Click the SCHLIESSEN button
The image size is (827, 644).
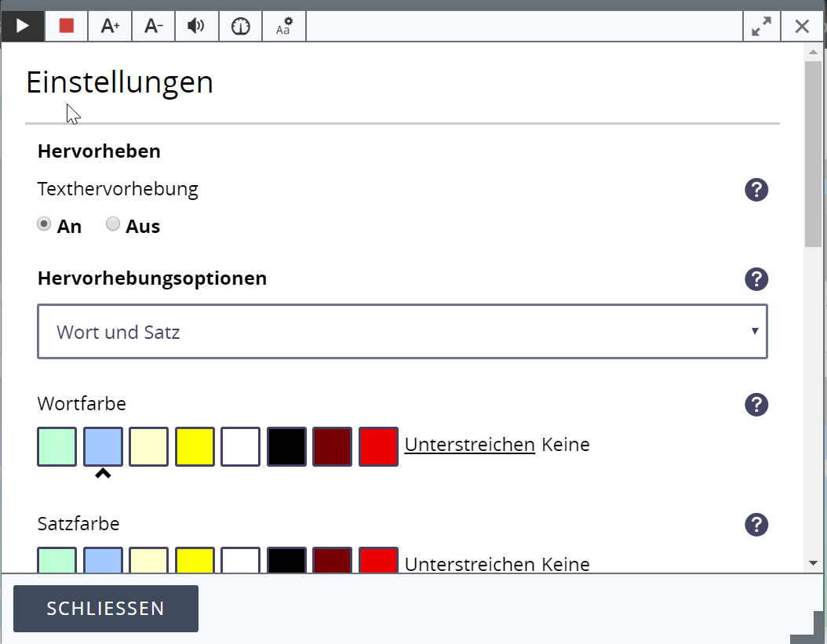pyautogui.click(x=106, y=609)
